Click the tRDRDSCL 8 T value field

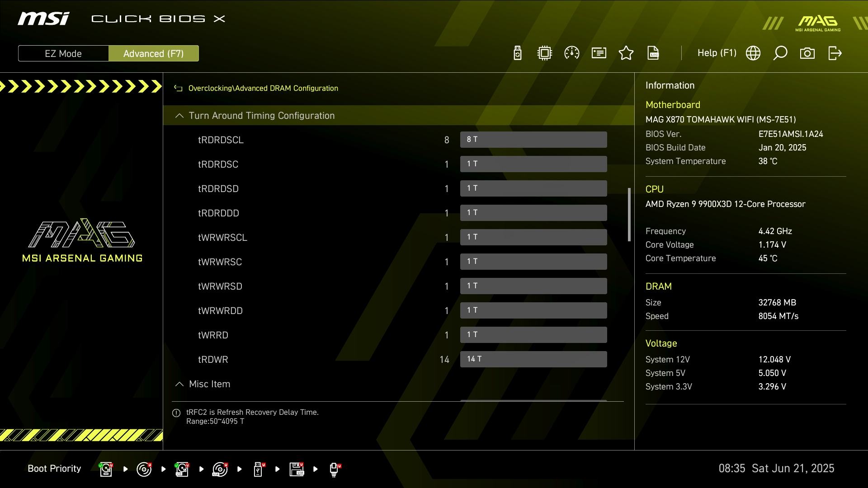tap(533, 140)
